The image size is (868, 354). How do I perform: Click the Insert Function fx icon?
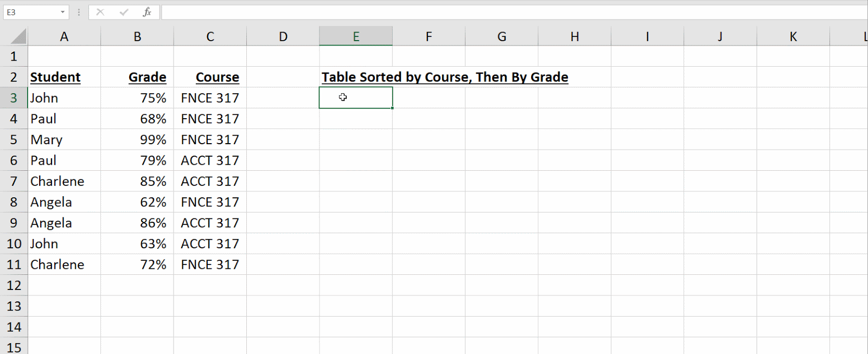[147, 12]
